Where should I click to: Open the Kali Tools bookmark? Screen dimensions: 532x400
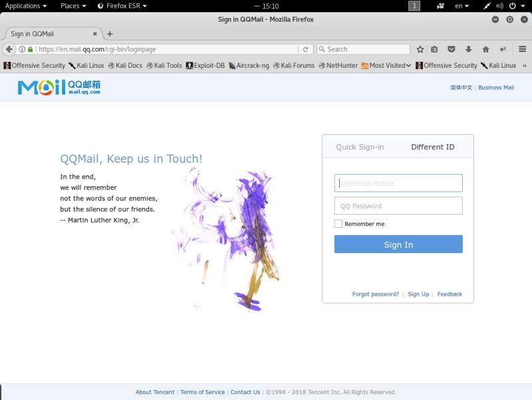164,66
